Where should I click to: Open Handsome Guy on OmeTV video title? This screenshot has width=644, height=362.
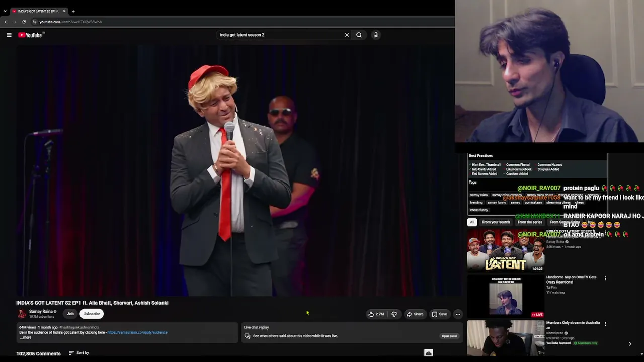click(571, 279)
